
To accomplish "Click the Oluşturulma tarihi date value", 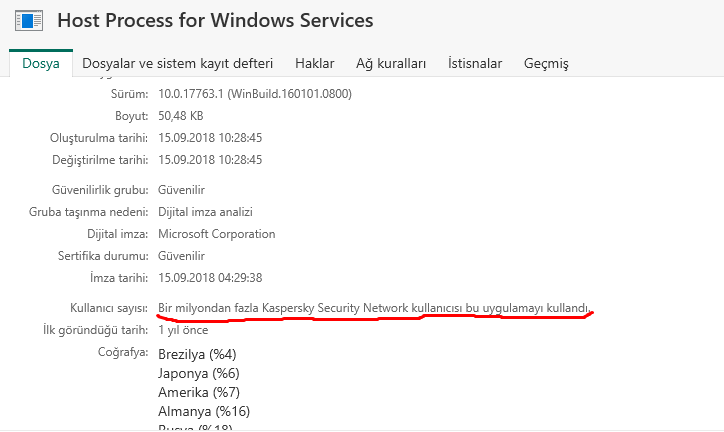I will (x=210, y=138).
